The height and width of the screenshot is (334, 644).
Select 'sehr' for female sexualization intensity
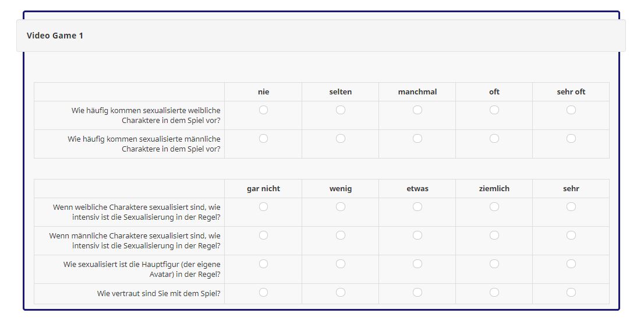571,206
